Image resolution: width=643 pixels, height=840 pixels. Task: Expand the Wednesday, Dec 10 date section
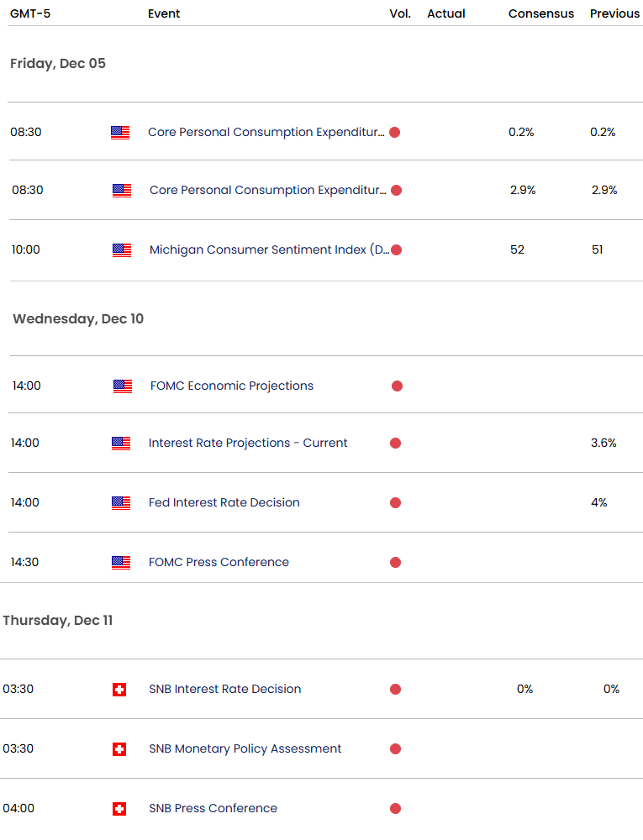(x=78, y=319)
